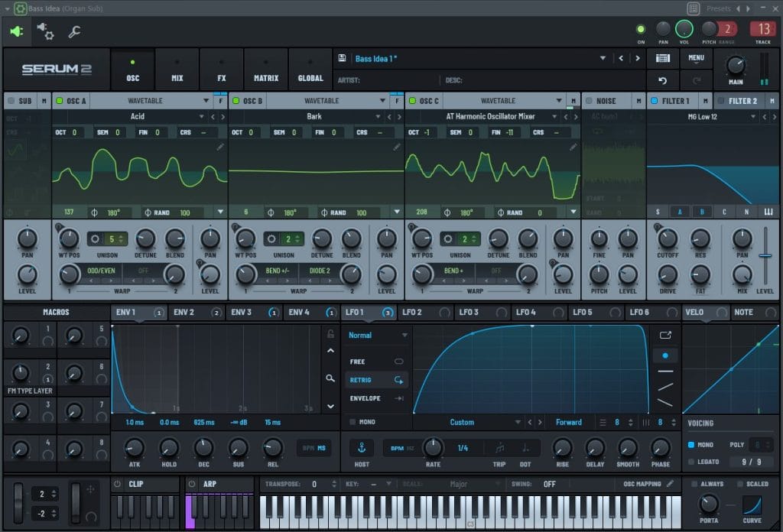Enable the LEGATO voicing checkbox
Screen dimensions: 783x532
coord(692,462)
